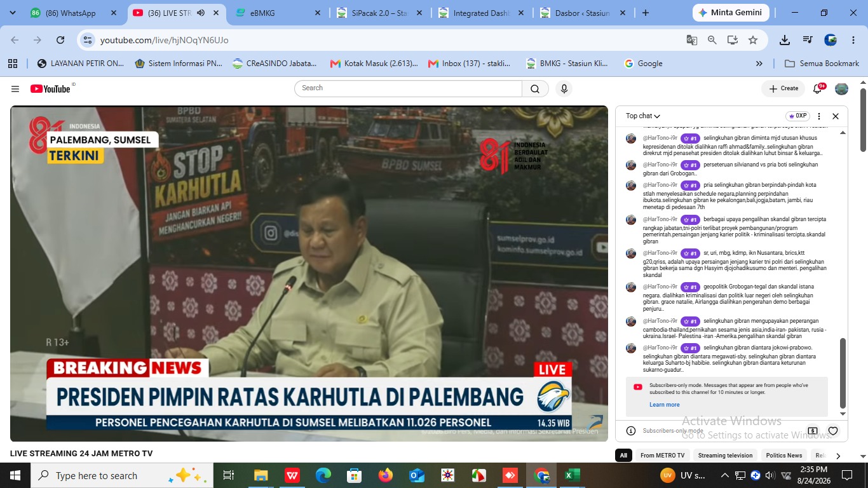Screen dimensions: 868x488
Task: Open the Super Chat dollar icon
Action: [x=812, y=431]
